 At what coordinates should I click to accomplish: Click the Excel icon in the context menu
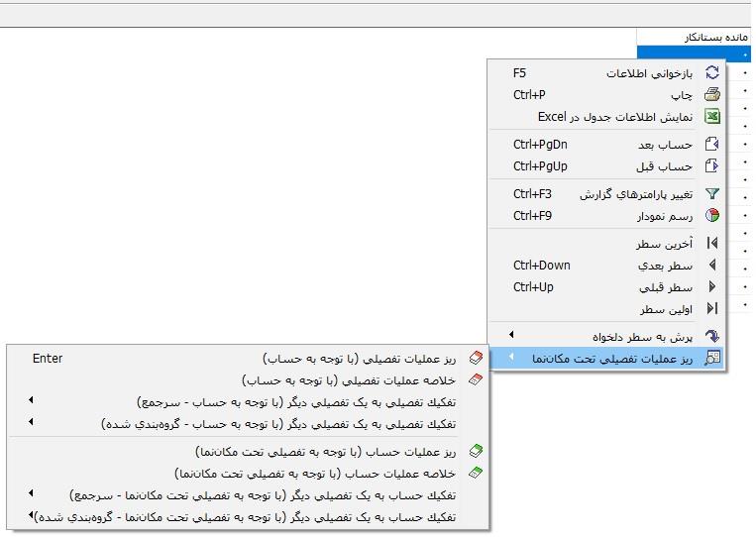click(710, 117)
